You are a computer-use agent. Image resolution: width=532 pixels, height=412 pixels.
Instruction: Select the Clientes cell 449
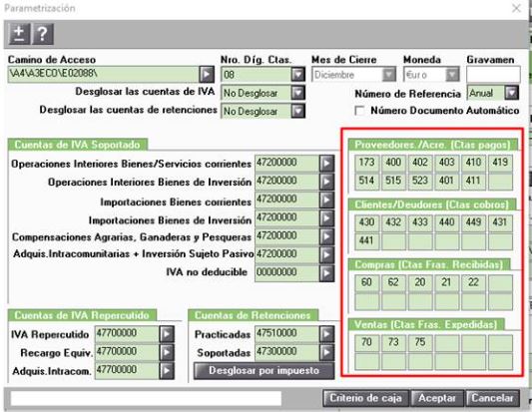click(x=474, y=223)
